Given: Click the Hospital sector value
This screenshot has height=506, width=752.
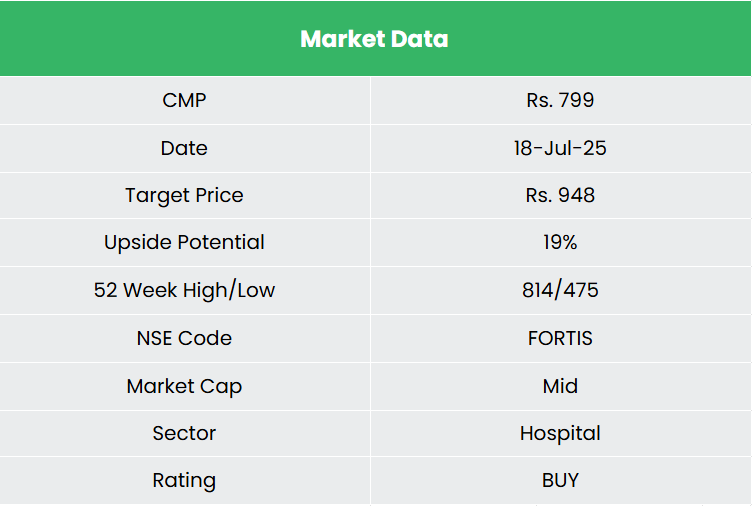Looking at the screenshot, I should click(560, 433).
